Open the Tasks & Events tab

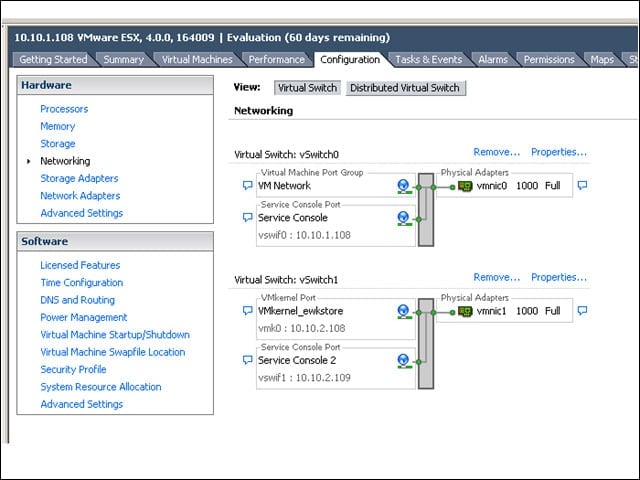[x=429, y=60]
